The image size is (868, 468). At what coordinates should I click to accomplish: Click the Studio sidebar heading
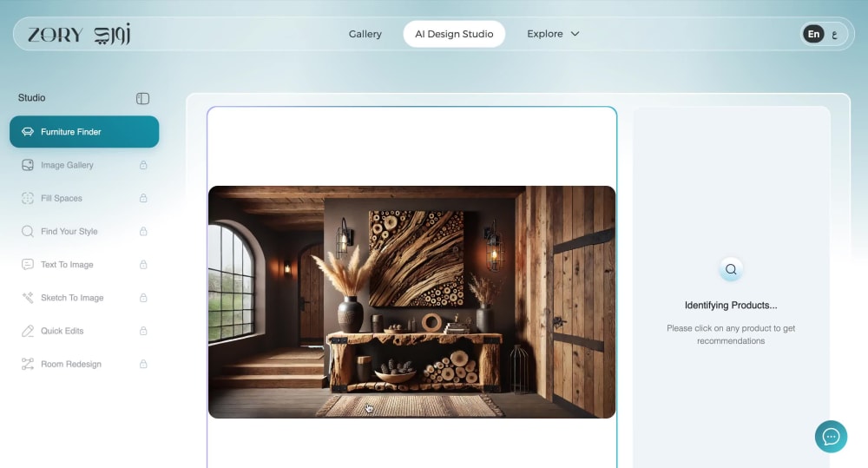[x=31, y=98]
